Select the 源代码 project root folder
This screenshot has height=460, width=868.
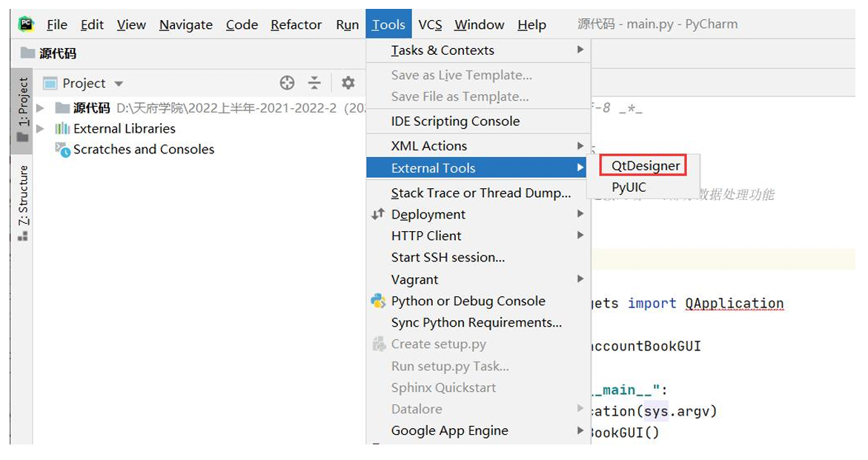pyautogui.click(x=91, y=108)
